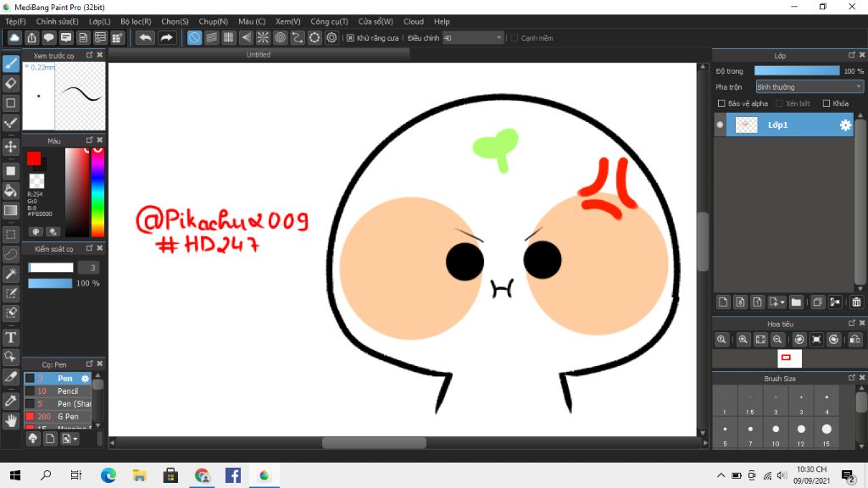Viewport: 868px width, 488px height.
Task: Switch to the Untitled canvas tab
Action: tap(259, 55)
